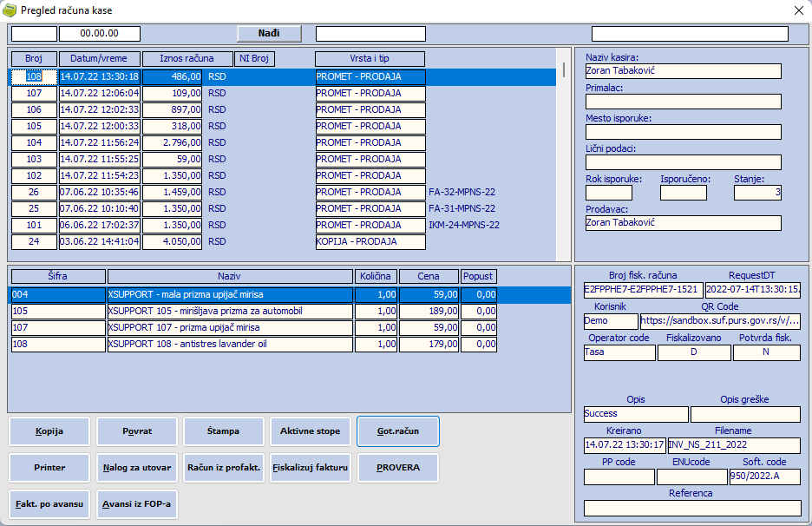812x526 pixels.
Task: Close the Pregled računa kase window
Action: click(798, 10)
